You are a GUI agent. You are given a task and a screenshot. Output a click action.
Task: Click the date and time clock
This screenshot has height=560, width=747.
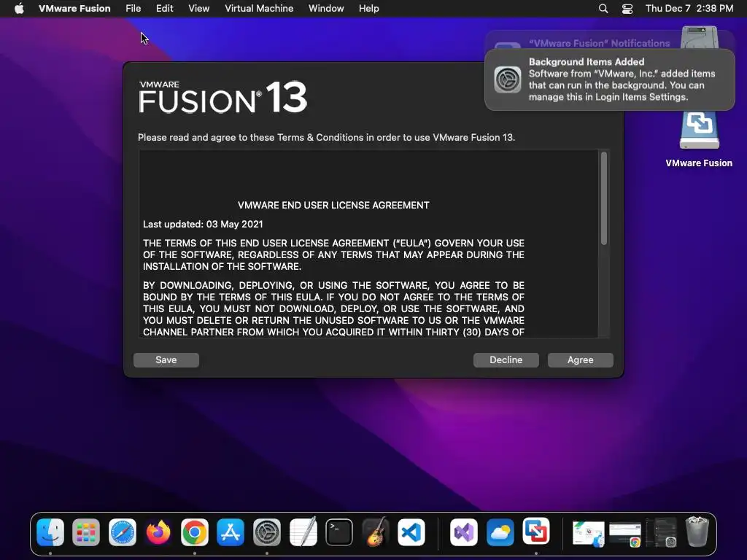(689, 9)
